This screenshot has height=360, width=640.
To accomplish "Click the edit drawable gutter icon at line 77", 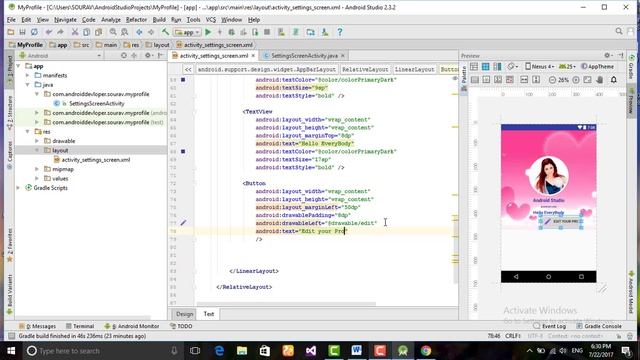I will point(183,223).
